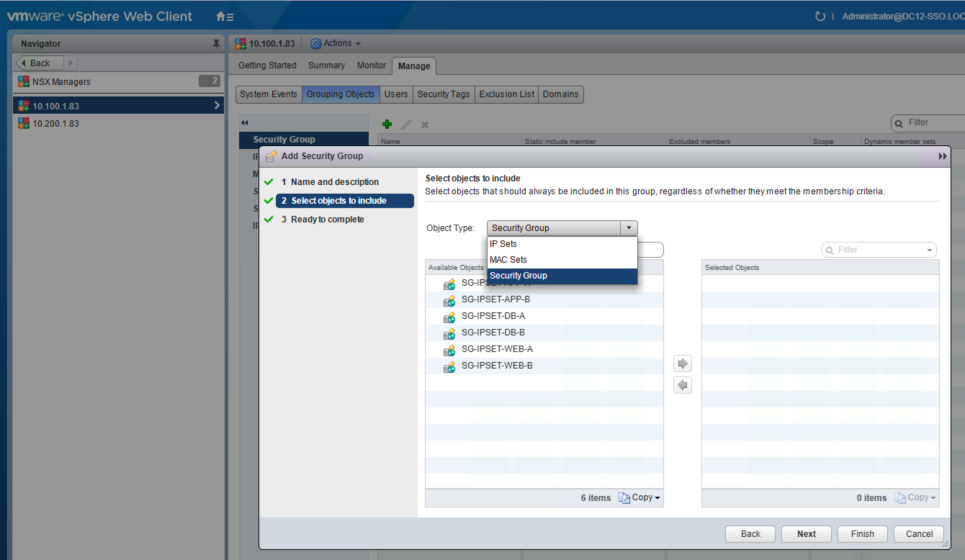Select IP Sets from dropdown list
This screenshot has width=965, height=560.
click(503, 244)
